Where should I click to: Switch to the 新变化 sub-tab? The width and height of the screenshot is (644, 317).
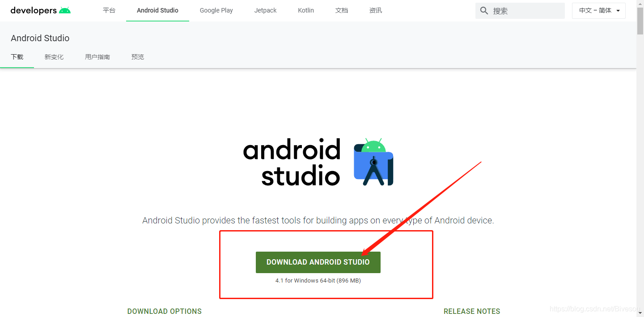click(54, 57)
